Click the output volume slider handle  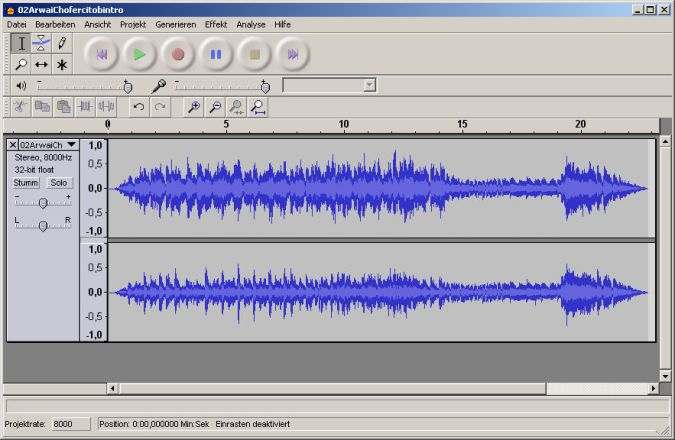pos(127,87)
